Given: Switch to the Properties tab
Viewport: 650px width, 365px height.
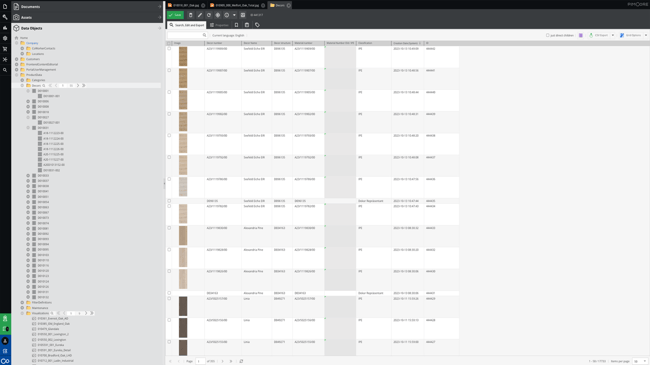Looking at the screenshot, I should 219,25.
